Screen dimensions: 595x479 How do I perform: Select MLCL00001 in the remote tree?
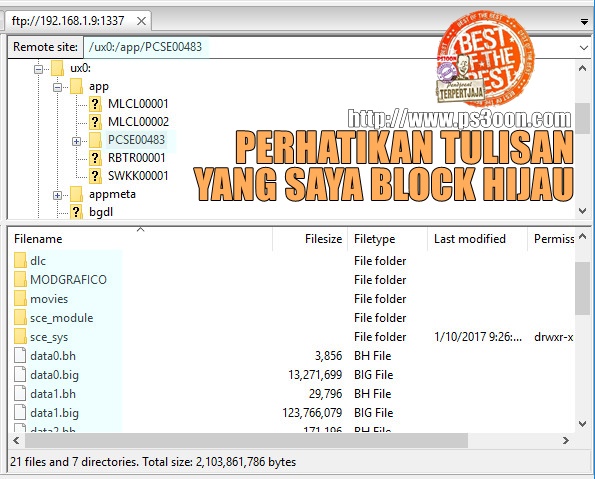[x=138, y=104]
